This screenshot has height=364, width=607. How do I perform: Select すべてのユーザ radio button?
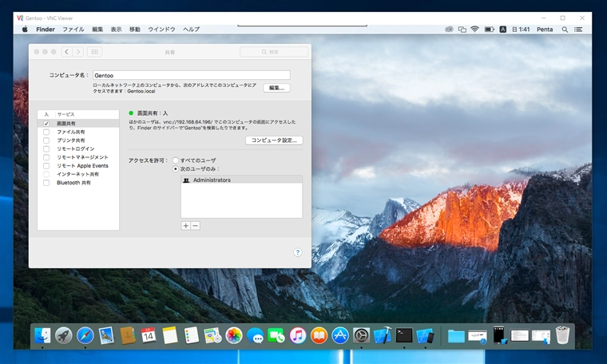176,160
